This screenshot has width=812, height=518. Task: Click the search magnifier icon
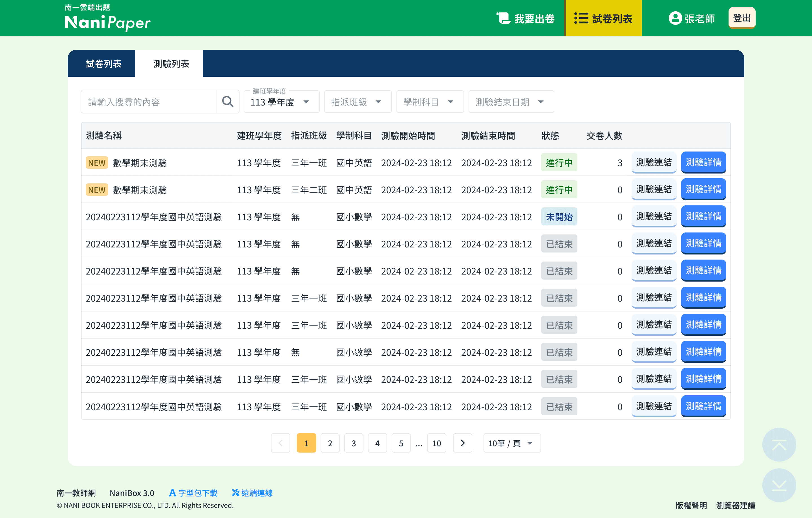point(228,102)
